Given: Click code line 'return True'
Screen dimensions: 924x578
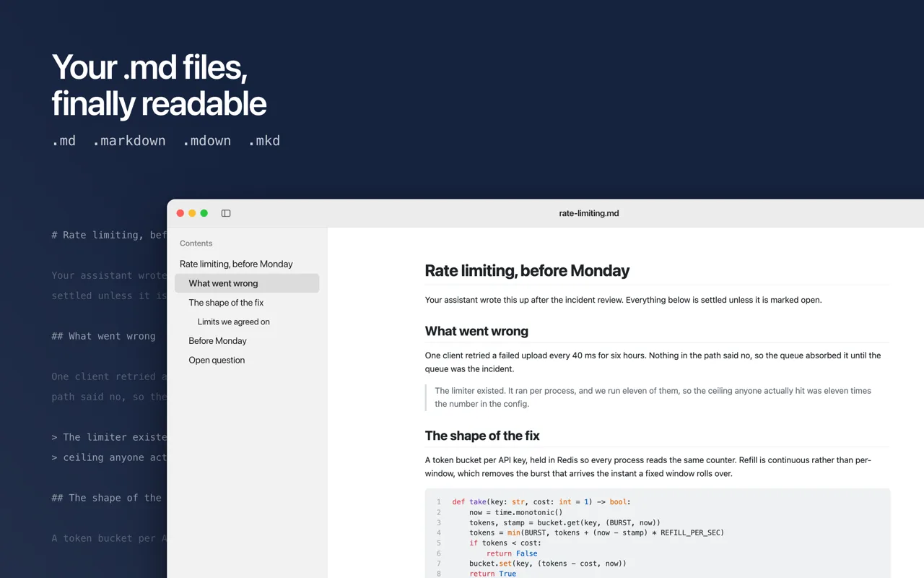Looking at the screenshot, I should 493,574.
